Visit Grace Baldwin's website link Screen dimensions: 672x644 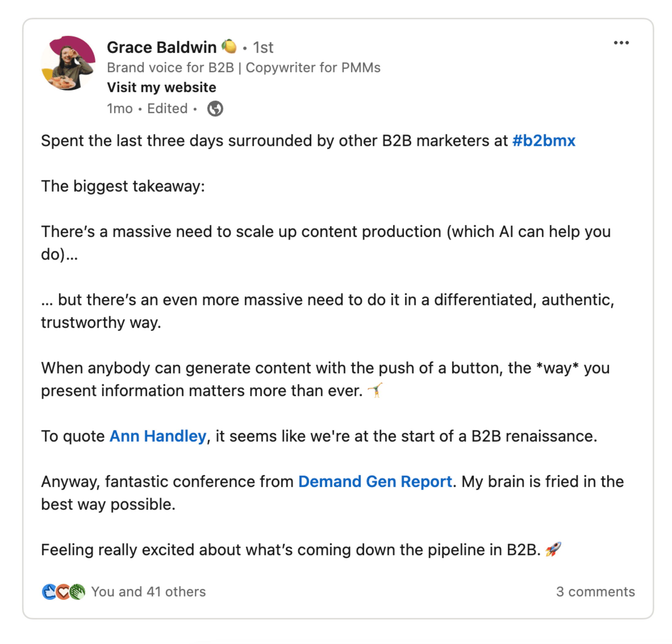(x=161, y=87)
